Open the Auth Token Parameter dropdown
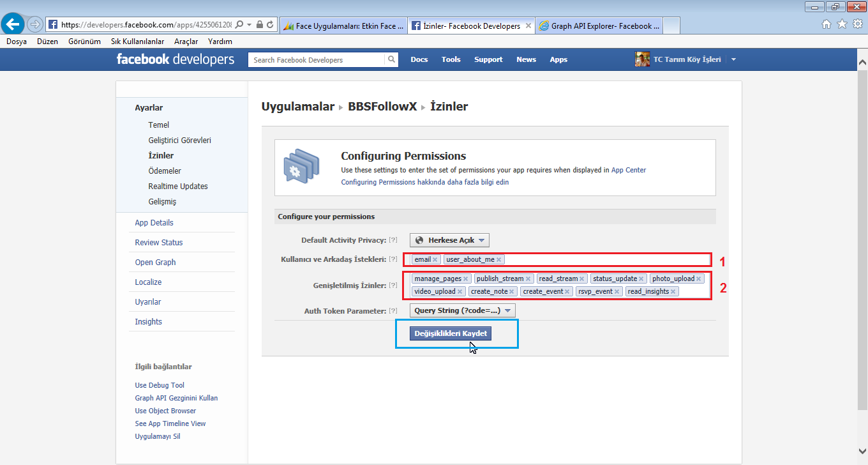Image resolution: width=868 pixels, height=465 pixels. click(x=463, y=310)
